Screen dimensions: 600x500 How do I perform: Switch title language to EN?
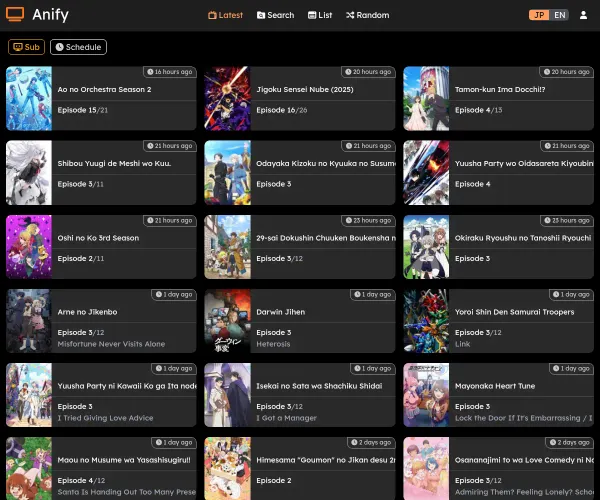559,15
